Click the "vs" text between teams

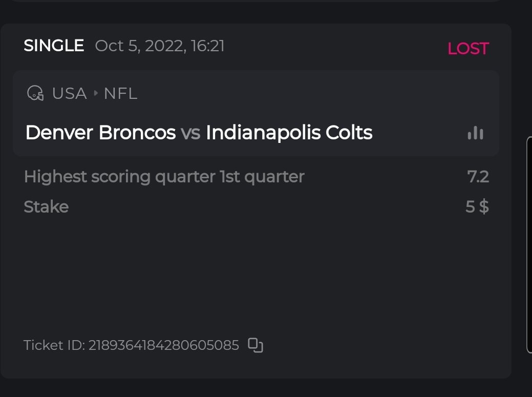pyautogui.click(x=190, y=133)
